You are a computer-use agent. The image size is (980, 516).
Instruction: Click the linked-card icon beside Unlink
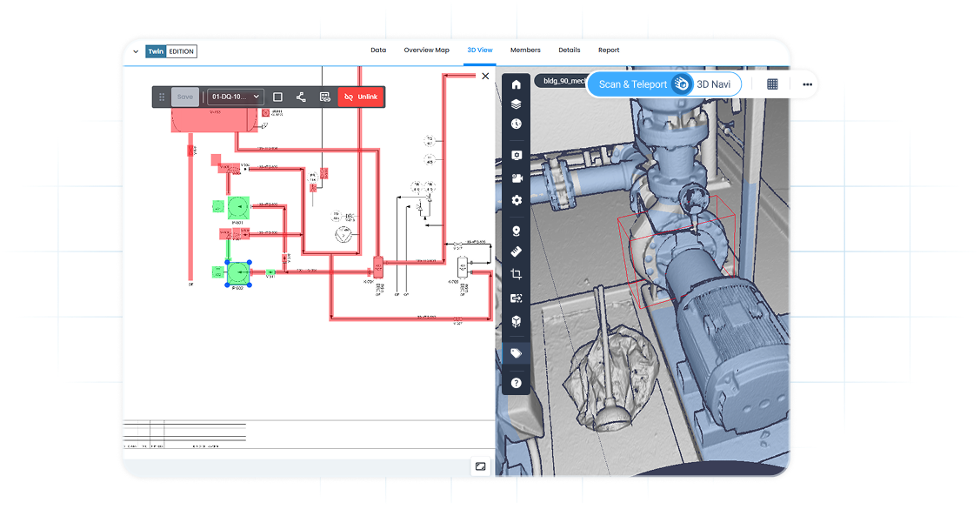click(x=325, y=97)
